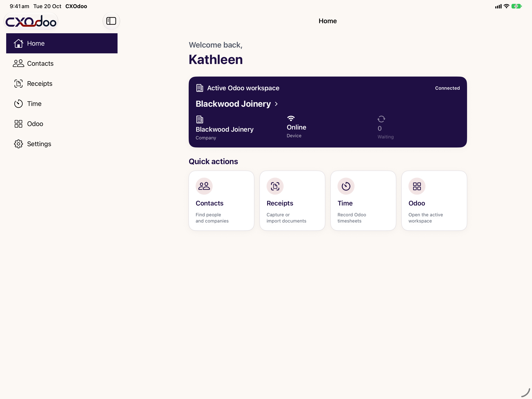Click the CXOdoo app name in status bar
Screen dimensions: 532x399
[76, 6]
